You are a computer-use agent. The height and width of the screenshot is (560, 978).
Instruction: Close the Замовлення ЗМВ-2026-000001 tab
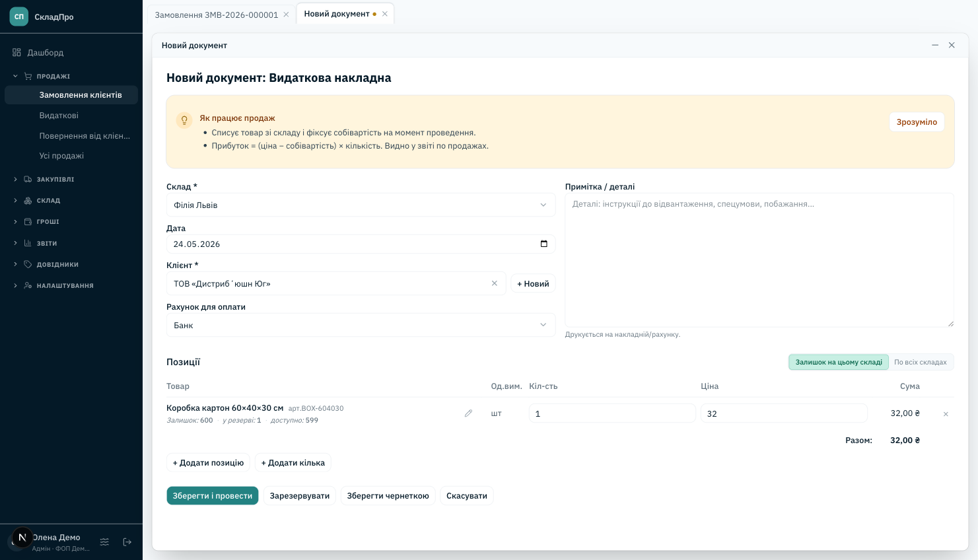tap(286, 15)
